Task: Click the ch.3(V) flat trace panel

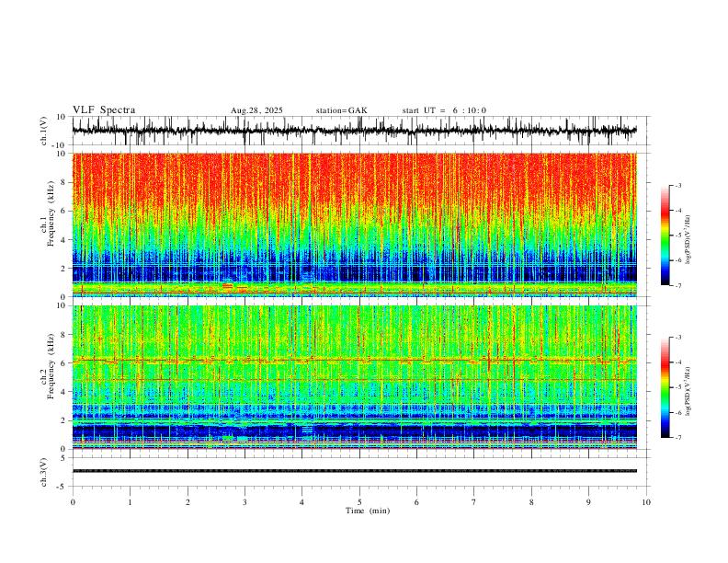Action: tap(360, 472)
